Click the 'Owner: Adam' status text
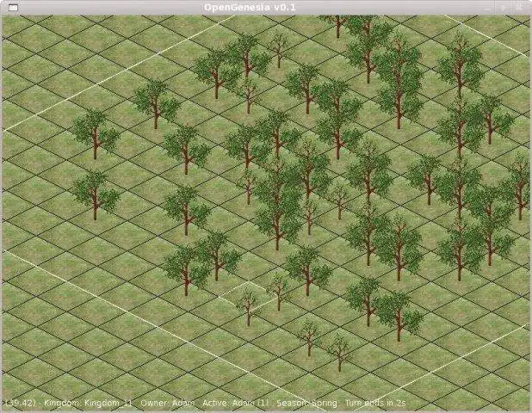Viewport: 532px width, 413px height. tap(168, 403)
